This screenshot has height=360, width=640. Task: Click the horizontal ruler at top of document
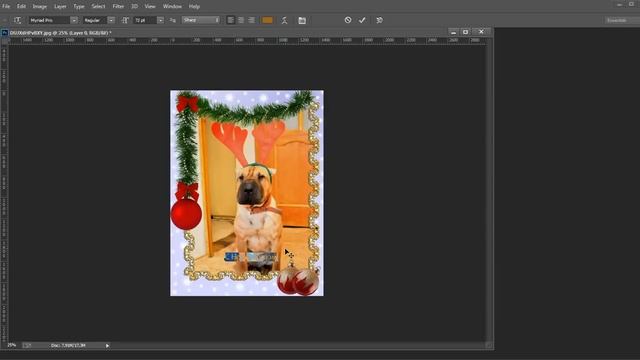pos(247,40)
